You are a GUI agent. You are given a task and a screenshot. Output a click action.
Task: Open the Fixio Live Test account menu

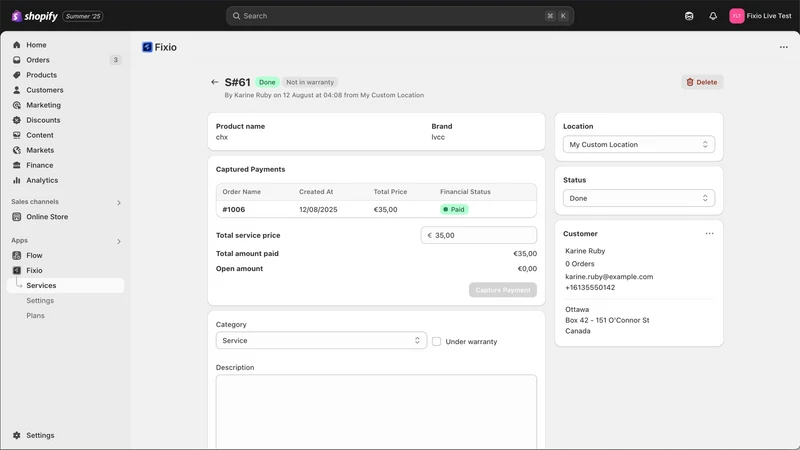pos(760,16)
